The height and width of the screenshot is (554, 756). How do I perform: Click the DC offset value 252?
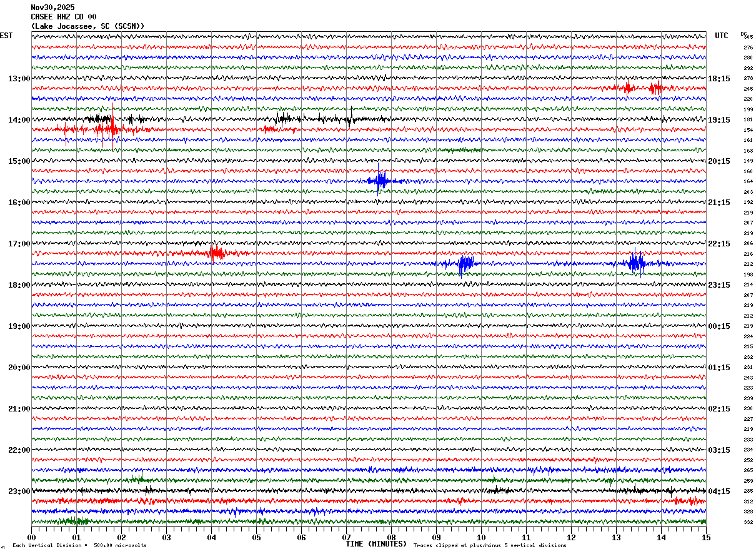coord(748,460)
